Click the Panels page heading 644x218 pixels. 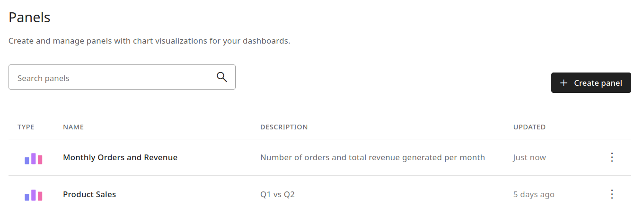pyautogui.click(x=29, y=18)
